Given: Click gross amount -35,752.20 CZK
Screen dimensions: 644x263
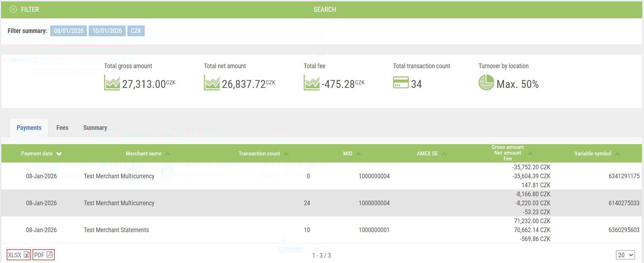Looking at the screenshot, I should coord(531,167).
